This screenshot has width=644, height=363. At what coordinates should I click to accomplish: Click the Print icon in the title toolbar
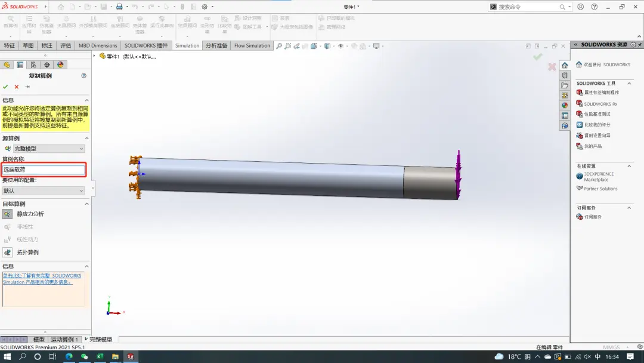pos(119,7)
